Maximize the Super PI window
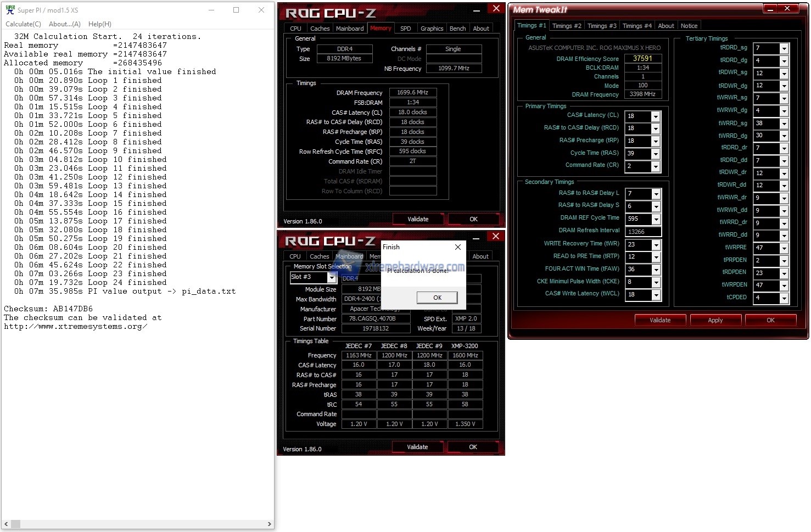The width and height of the screenshot is (811, 532). 236,10
